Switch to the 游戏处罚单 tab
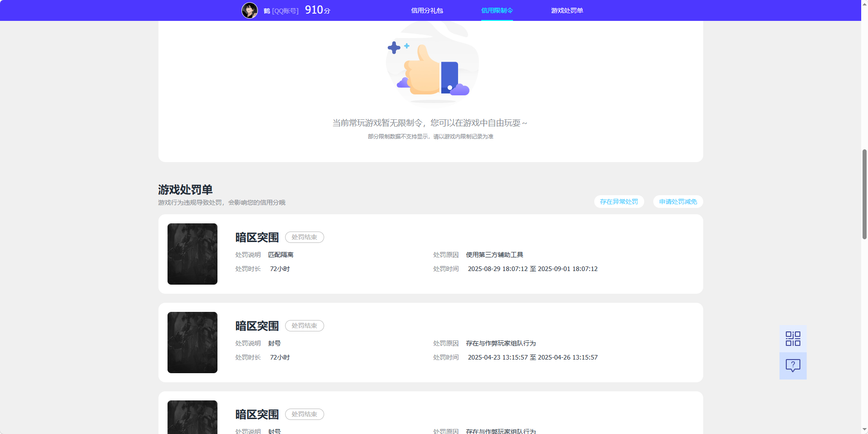Screen dimensions: 868x434 (x=567, y=10)
